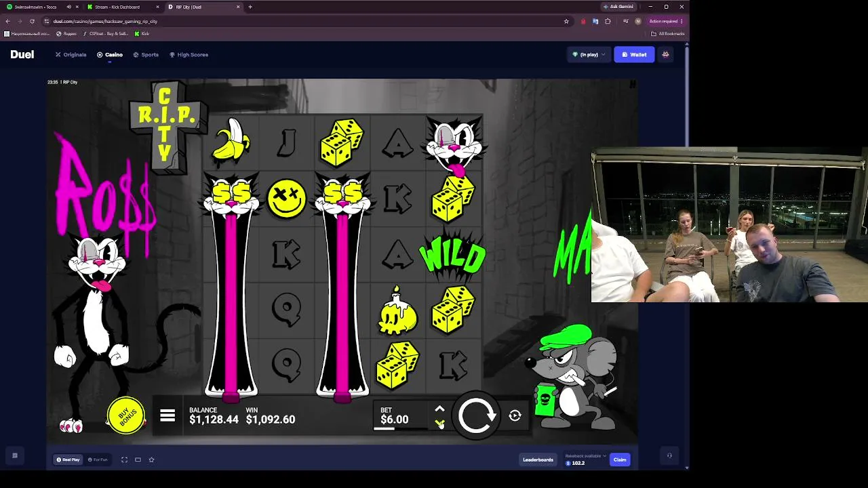868x488 pixels.
Task: Enter fullscreen game mode
Action: [124, 460]
